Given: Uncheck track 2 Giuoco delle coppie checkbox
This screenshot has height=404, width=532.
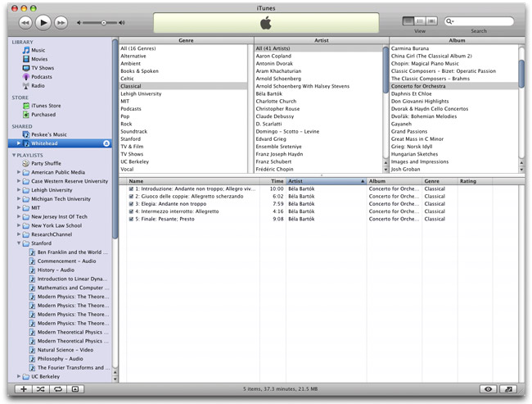Looking at the screenshot, I should point(131,197).
